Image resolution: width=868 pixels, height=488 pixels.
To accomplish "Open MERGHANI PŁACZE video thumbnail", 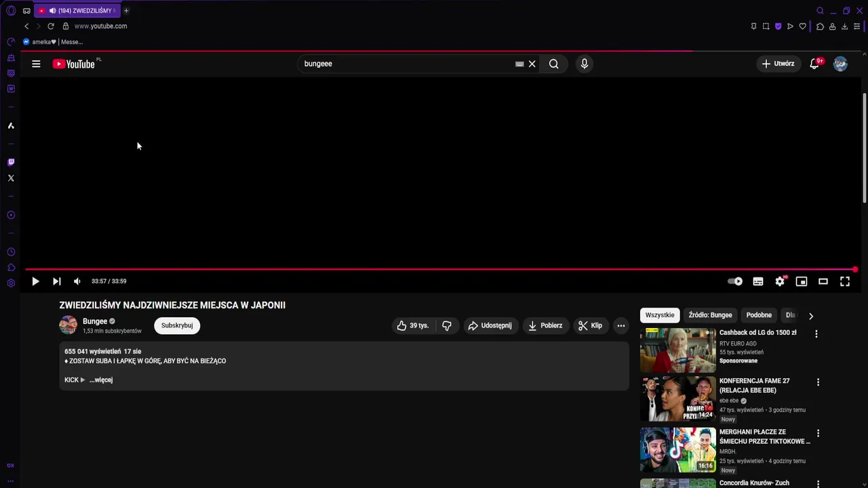I will click(677, 449).
